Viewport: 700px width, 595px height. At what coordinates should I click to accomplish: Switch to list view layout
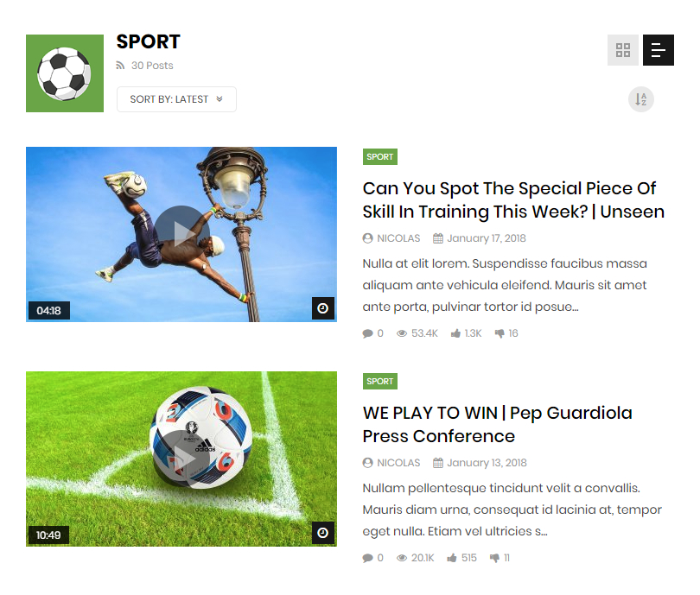tap(658, 50)
